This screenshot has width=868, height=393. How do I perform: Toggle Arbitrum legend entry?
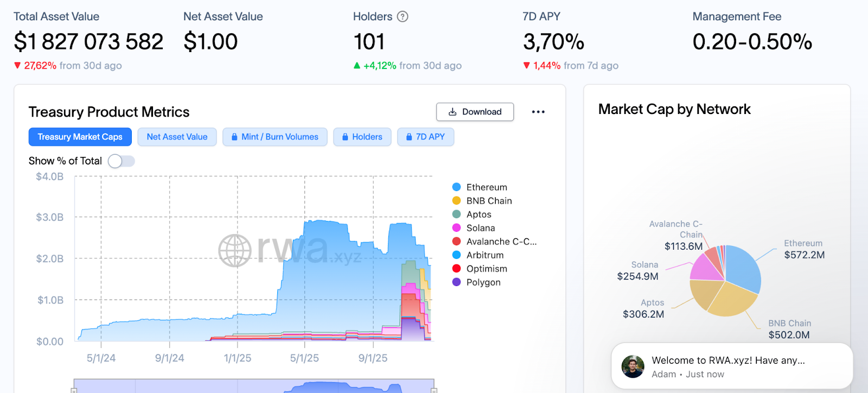pyautogui.click(x=477, y=255)
